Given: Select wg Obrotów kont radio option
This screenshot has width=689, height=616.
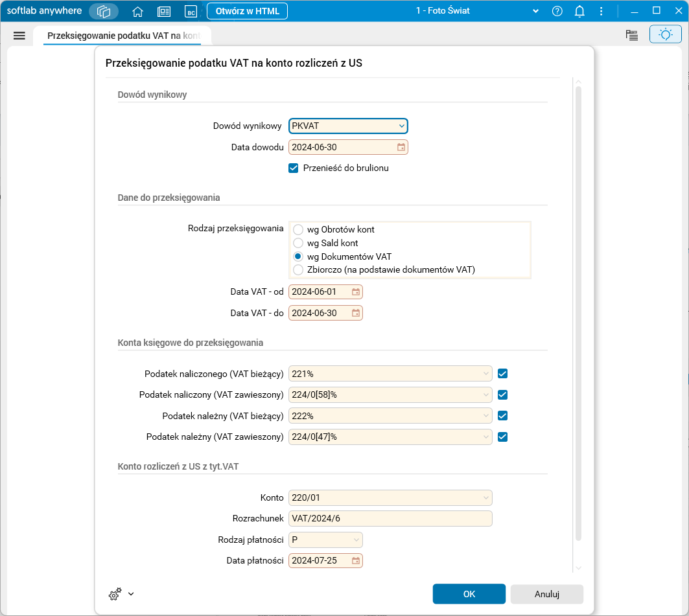Looking at the screenshot, I should 298,229.
